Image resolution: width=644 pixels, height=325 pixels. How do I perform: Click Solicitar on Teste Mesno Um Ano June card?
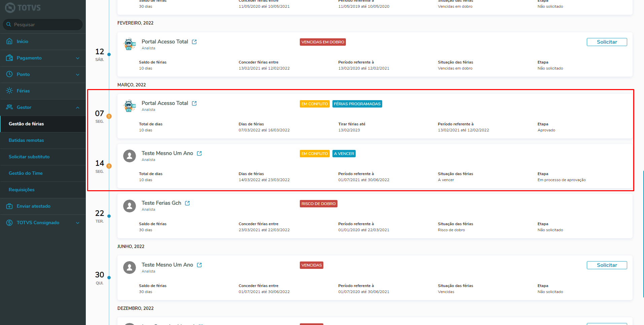[x=607, y=265]
